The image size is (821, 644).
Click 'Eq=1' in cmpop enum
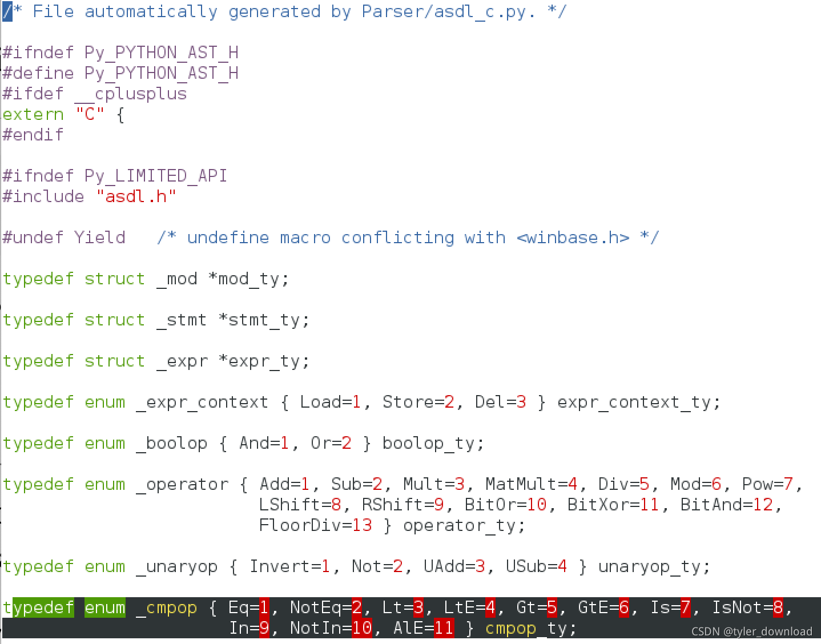pos(248,608)
